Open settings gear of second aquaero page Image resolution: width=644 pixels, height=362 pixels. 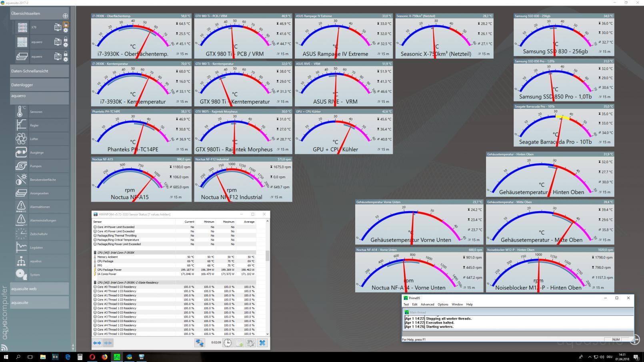[66, 59]
